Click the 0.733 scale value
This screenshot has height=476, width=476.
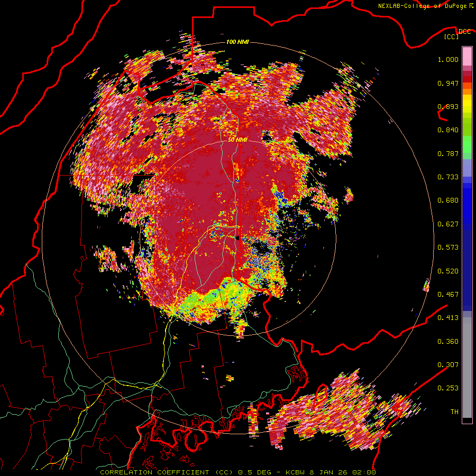(x=448, y=177)
